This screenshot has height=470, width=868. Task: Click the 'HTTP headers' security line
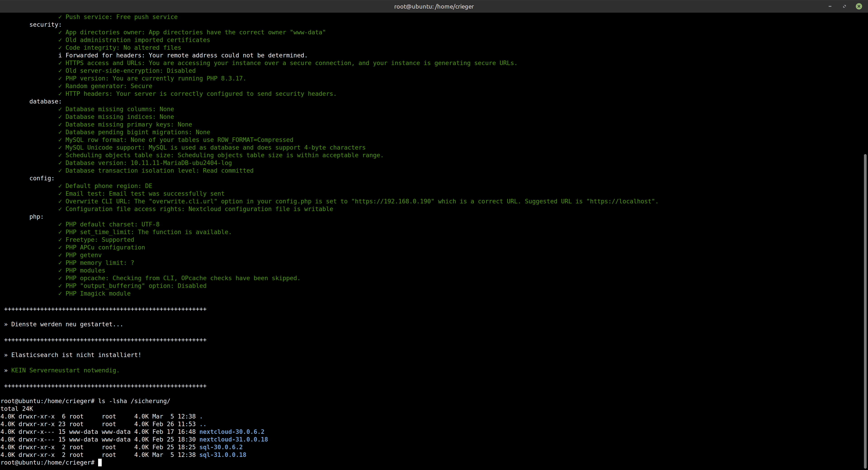click(198, 94)
